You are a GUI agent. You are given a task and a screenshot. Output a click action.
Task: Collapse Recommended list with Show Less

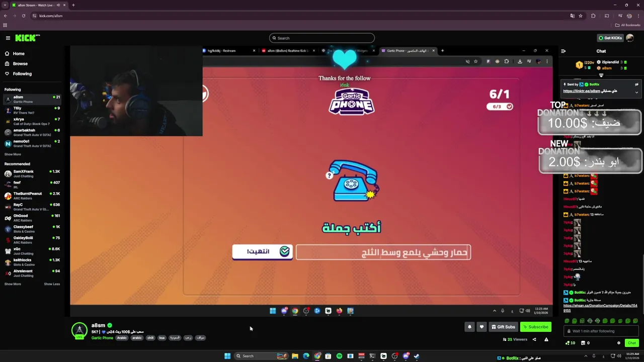coord(52,284)
